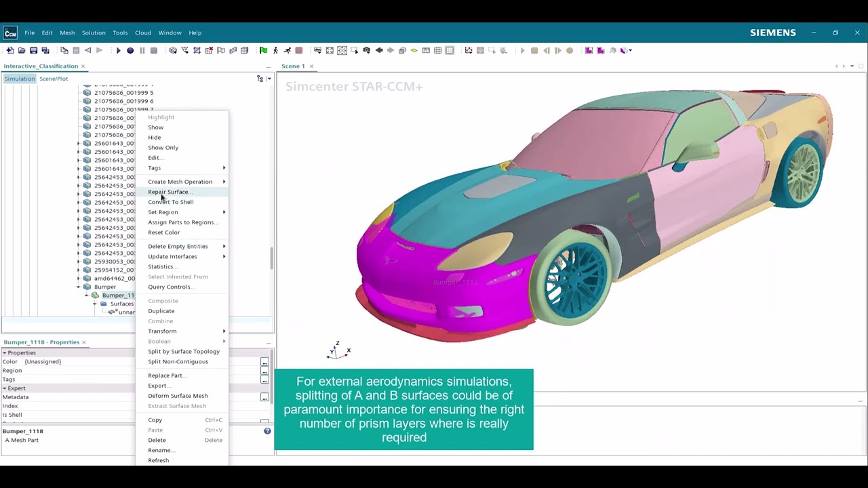Click blue help icon beside Bumper_1118 description

(x=267, y=431)
